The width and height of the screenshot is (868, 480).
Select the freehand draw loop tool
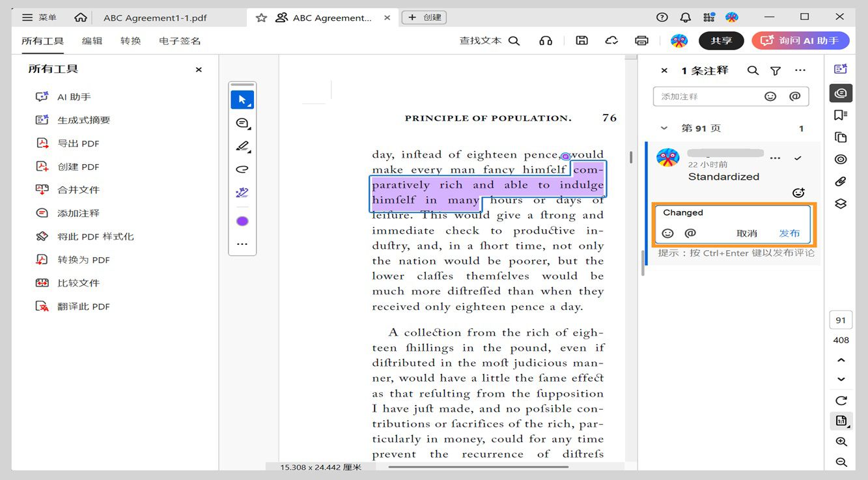point(242,169)
